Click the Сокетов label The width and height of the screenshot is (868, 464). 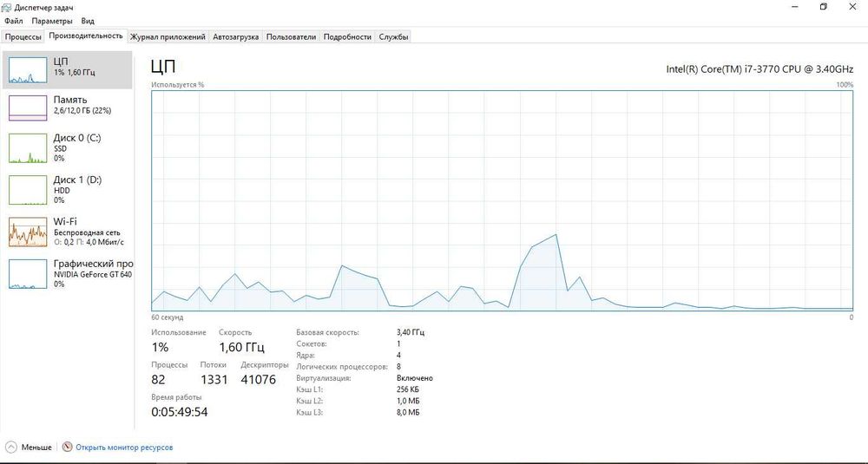point(312,344)
